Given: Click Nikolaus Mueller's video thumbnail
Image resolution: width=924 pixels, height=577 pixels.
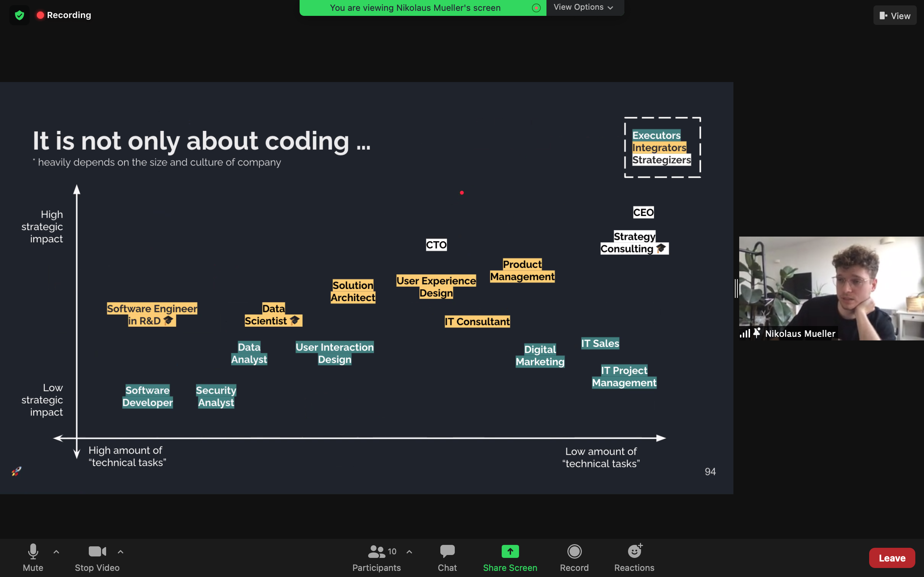Looking at the screenshot, I should (x=831, y=282).
